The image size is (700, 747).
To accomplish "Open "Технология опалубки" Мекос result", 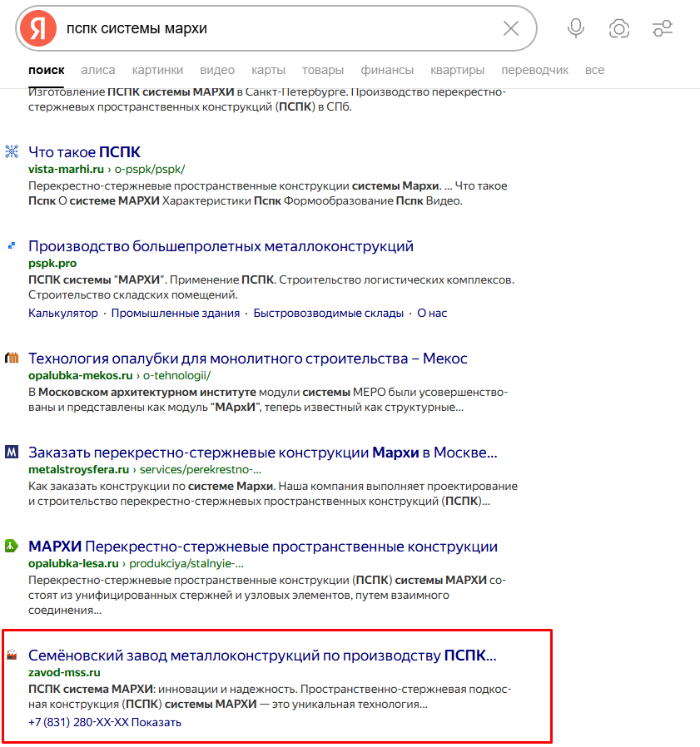I will 247,359.
